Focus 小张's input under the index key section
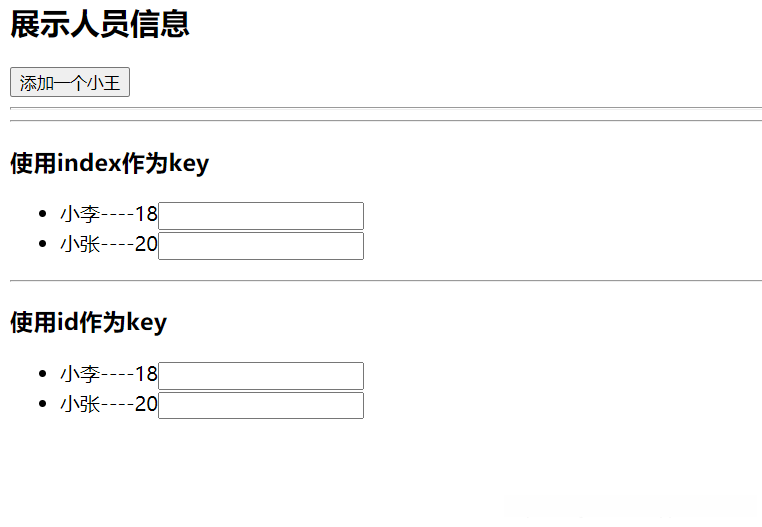762x527 pixels. coord(260,246)
